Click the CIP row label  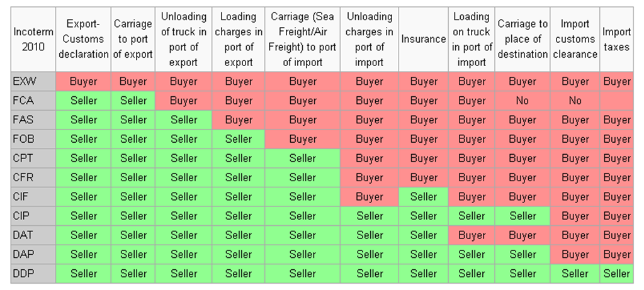tap(33, 216)
